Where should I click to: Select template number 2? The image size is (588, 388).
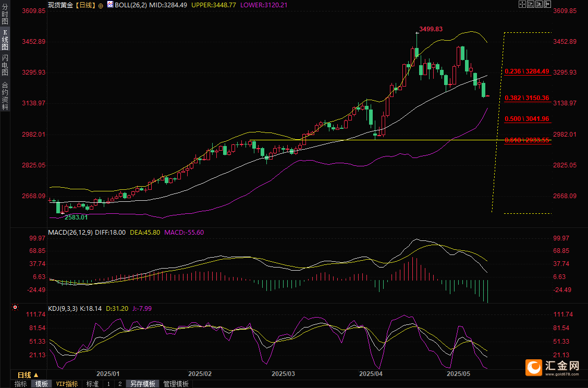[120, 384]
